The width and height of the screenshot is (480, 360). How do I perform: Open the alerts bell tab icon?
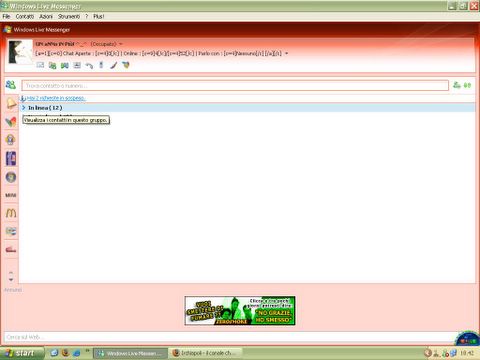pos(11,103)
